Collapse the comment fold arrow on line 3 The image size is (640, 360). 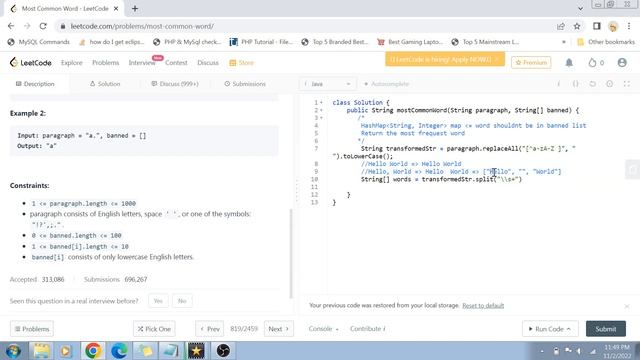click(322, 118)
